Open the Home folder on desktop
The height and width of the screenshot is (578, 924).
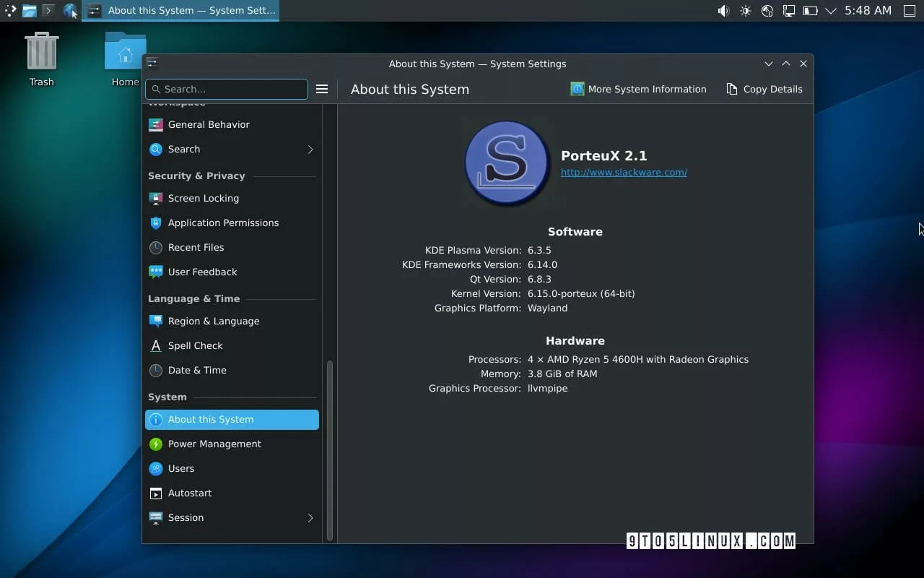125,59
